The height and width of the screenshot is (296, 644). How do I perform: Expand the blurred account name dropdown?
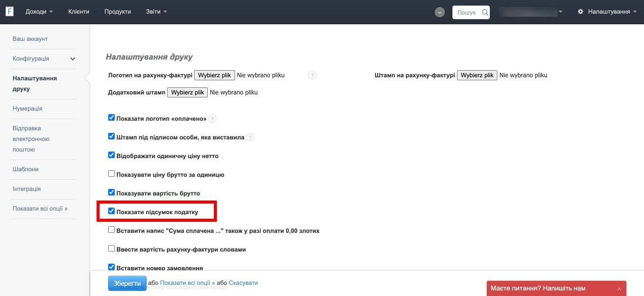tap(531, 12)
